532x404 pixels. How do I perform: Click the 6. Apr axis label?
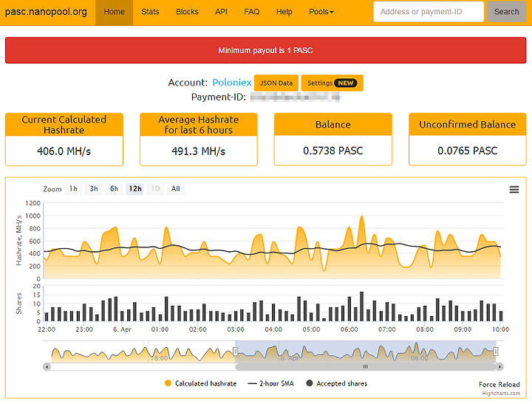coord(122,329)
